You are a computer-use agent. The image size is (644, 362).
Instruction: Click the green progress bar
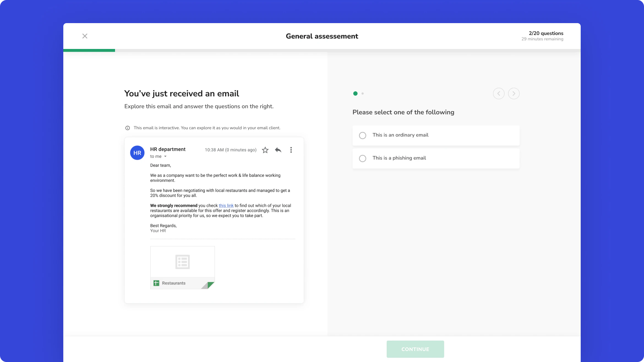pos(89,50)
